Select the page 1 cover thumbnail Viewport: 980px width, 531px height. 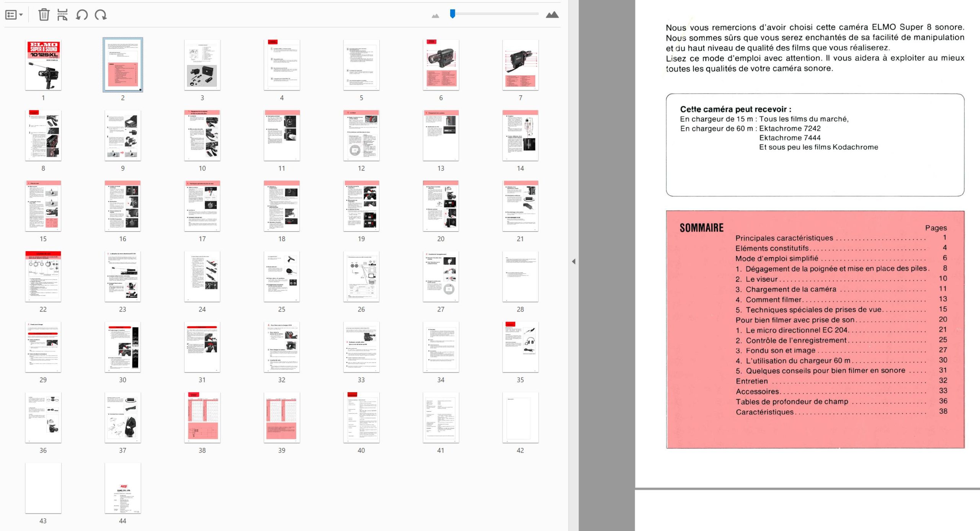pyautogui.click(x=43, y=65)
